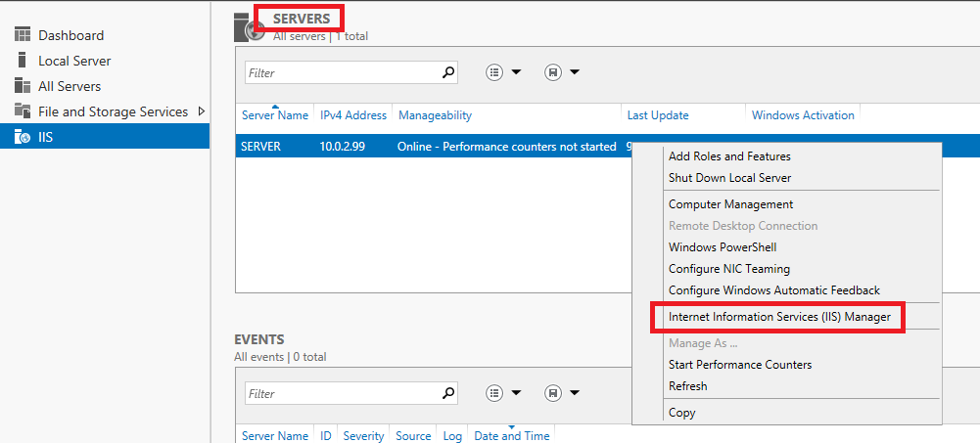Click the Servers tile header icon

coord(249,28)
